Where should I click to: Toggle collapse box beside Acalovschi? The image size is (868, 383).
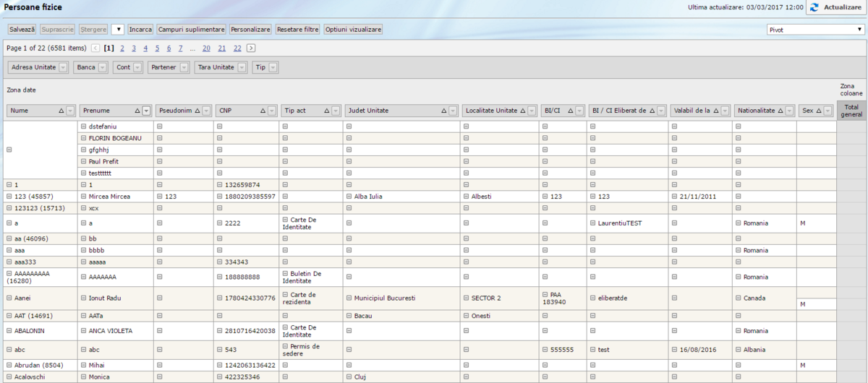[x=9, y=377]
